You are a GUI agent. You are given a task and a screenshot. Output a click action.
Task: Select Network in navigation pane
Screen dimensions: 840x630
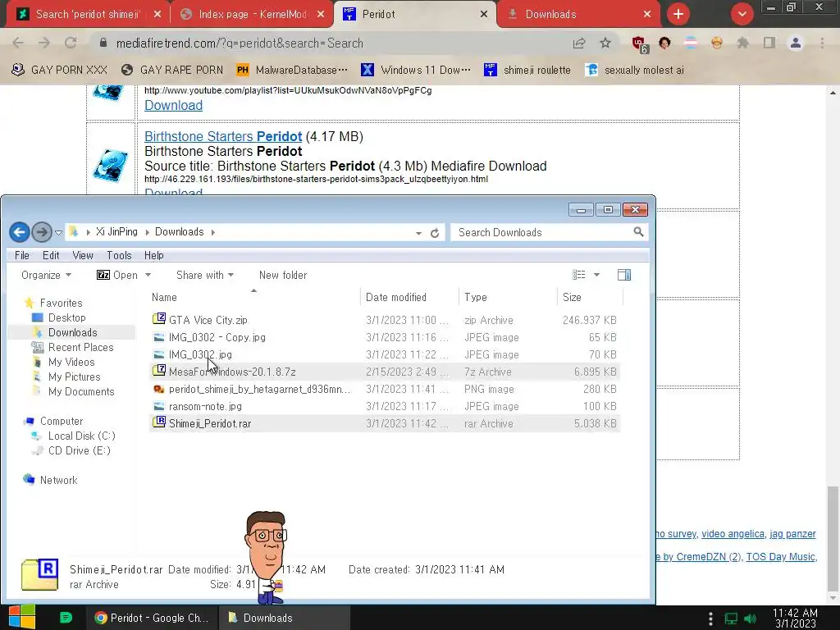click(58, 480)
